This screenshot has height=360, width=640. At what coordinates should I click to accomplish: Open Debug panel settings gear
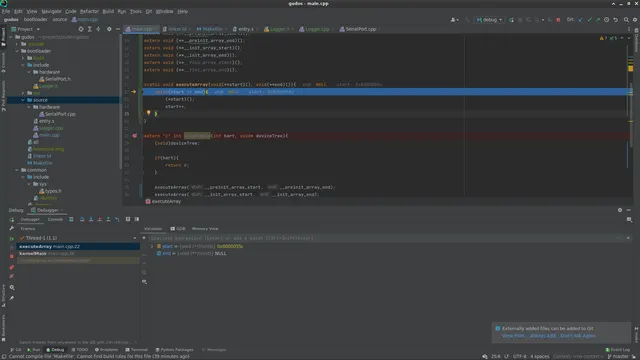(x=620, y=210)
